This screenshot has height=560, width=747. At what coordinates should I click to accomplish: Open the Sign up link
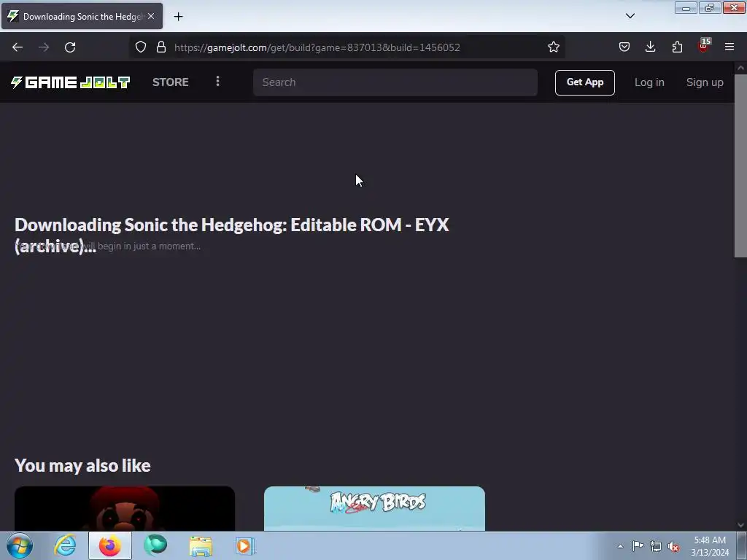705,82
